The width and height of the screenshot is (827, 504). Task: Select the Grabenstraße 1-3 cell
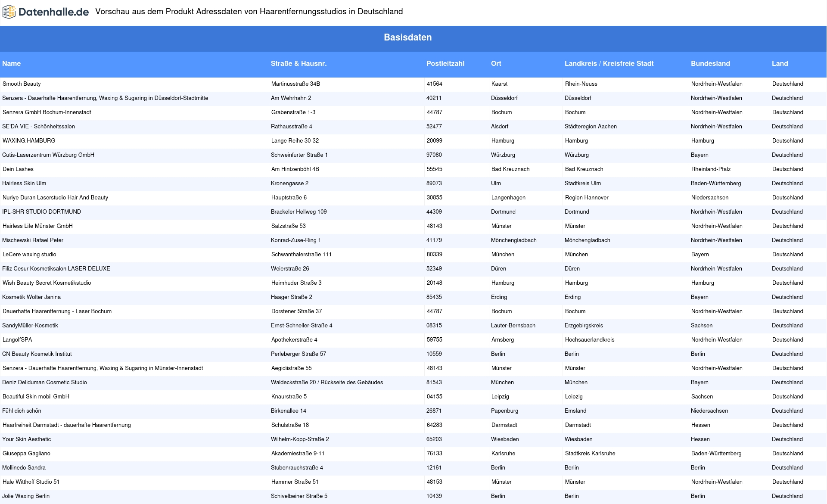pos(293,112)
